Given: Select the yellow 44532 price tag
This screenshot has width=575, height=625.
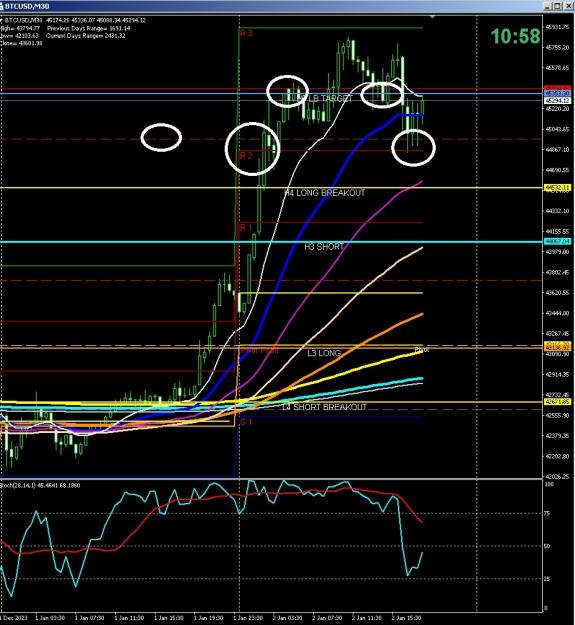Looking at the screenshot, I should pyautogui.click(x=557, y=187).
